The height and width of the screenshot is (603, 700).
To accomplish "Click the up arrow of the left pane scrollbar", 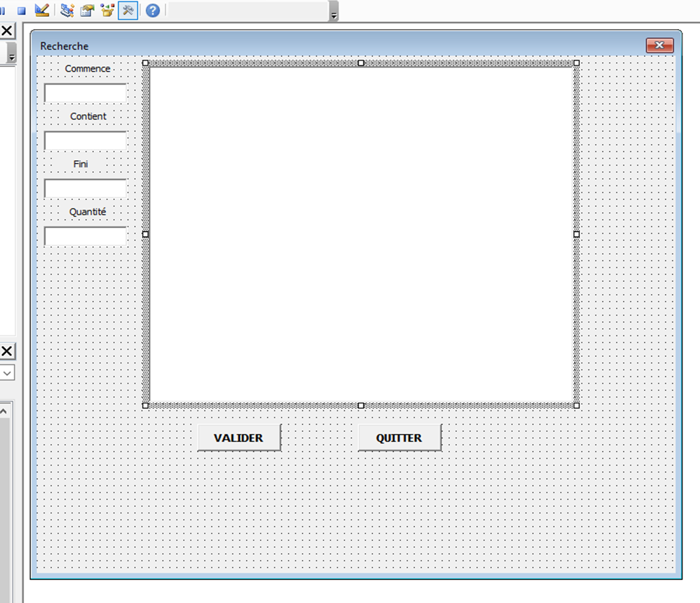I will (3, 410).
